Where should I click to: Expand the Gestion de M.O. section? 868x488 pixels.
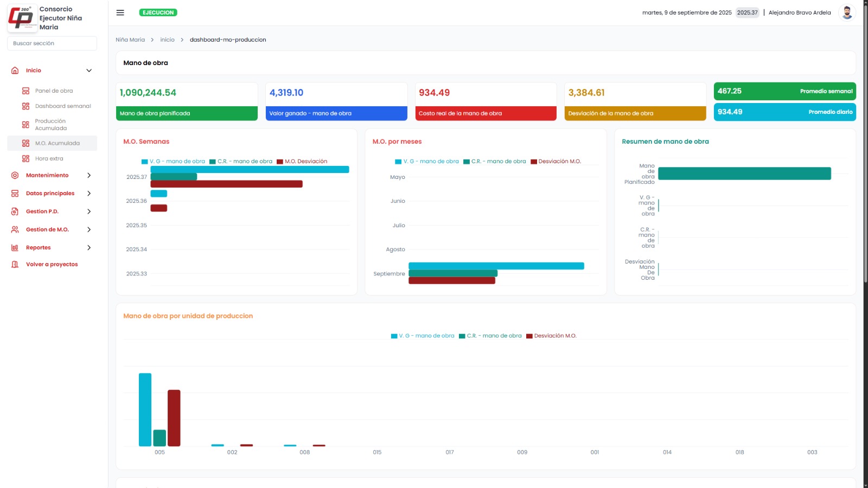coord(89,229)
